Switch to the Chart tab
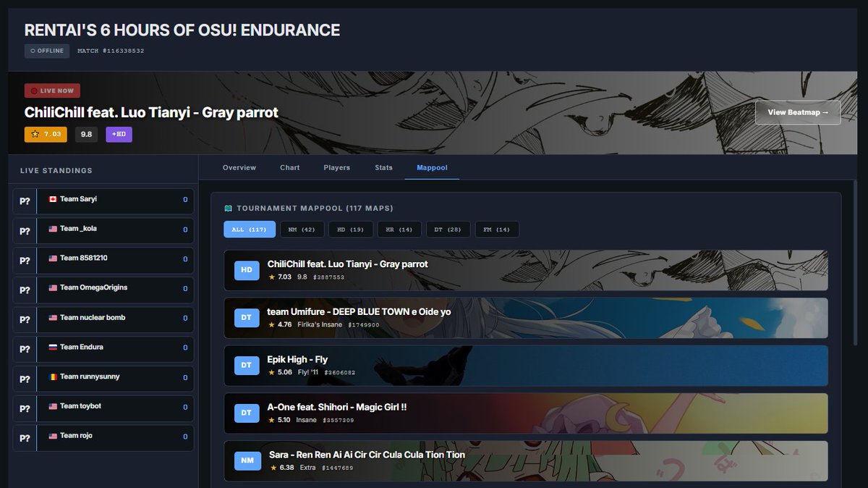The width and height of the screenshot is (868, 488). click(x=289, y=167)
